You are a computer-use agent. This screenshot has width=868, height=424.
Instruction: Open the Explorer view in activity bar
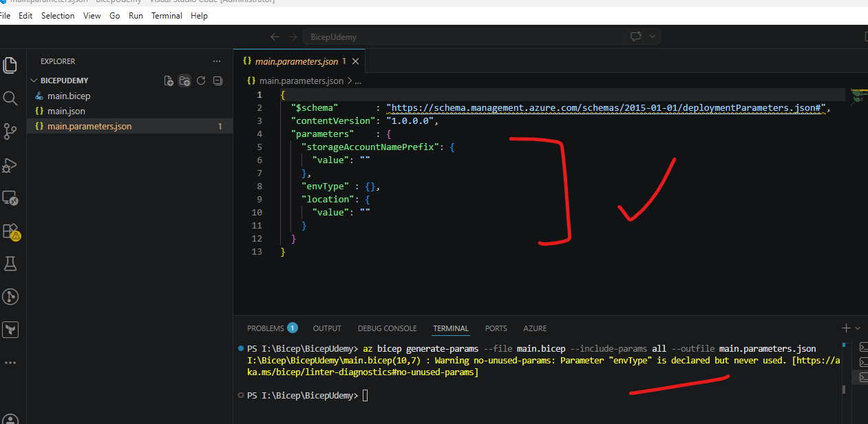point(10,65)
